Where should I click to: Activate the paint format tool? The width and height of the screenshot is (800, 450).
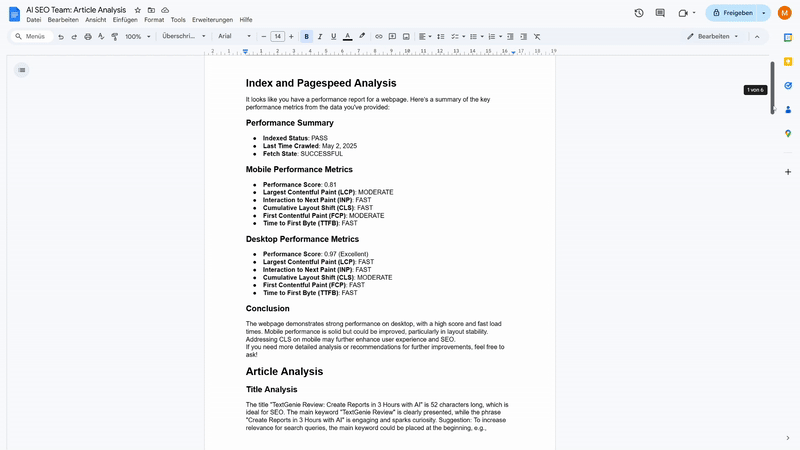click(x=115, y=37)
